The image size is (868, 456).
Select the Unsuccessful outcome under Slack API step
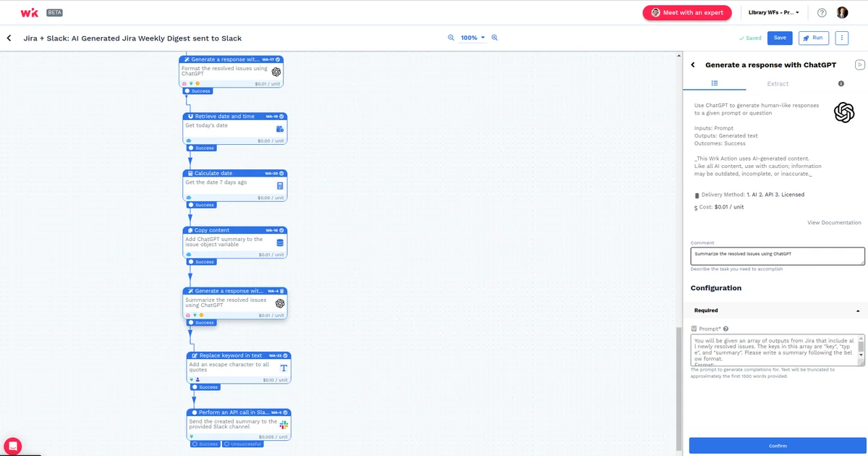[242, 444]
